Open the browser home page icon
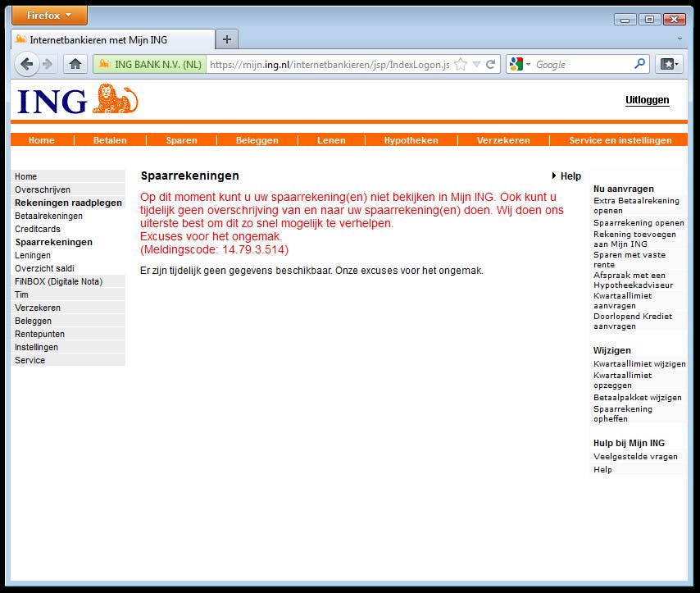This screenshot has height=593, width=700. (x=75, y=64)
